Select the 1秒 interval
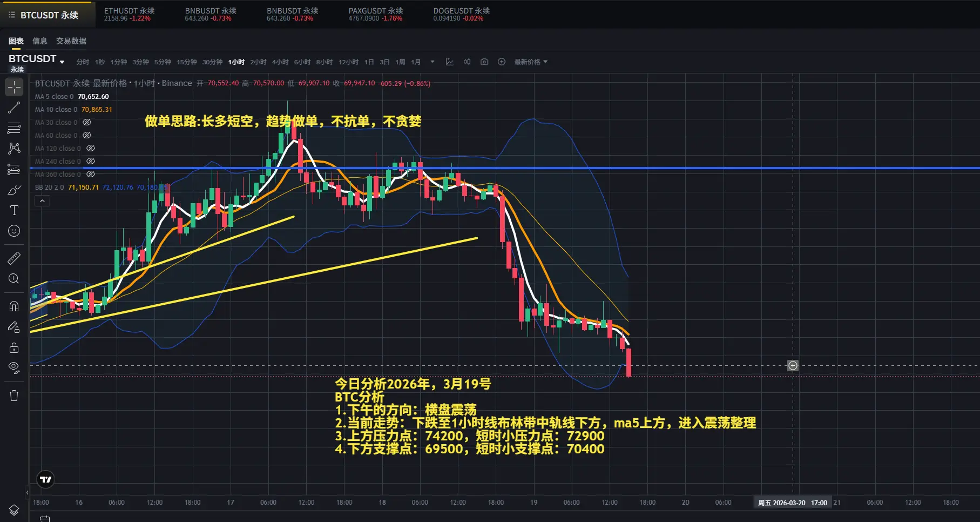This screenshot has height=522, width=980. click(100, 62)
